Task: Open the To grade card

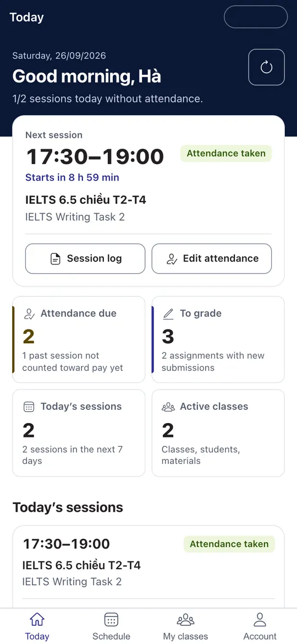Action: click(x=218, y=340)
